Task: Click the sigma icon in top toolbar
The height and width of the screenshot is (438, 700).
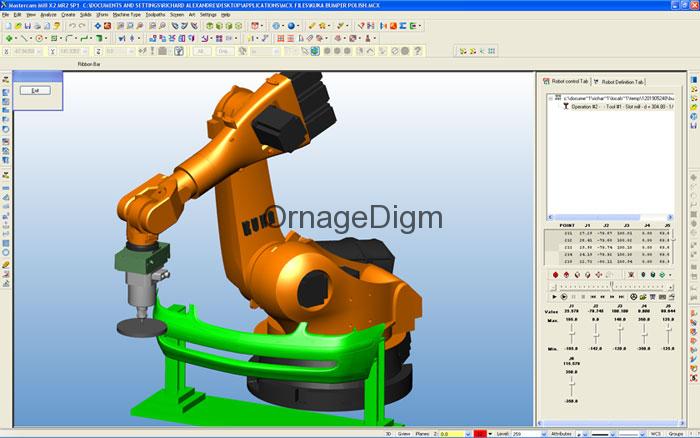Action: (403, 26)
